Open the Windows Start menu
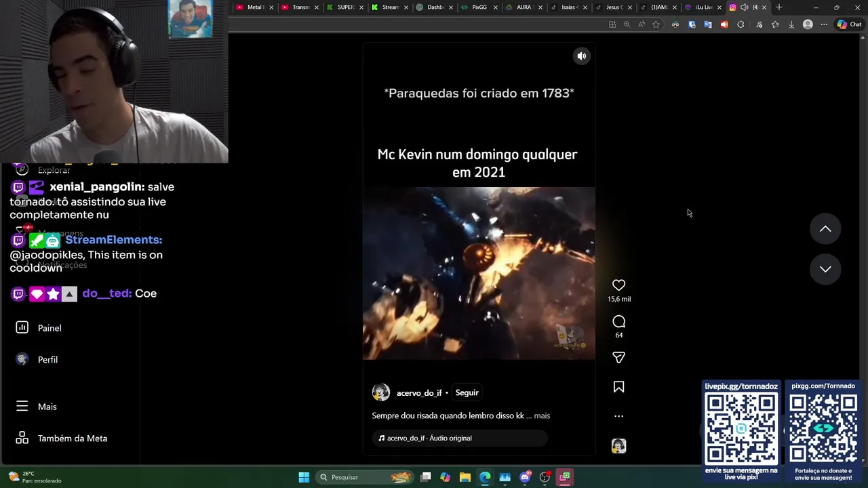This screenshot has height=488, width=868. [x=304, y=477]
